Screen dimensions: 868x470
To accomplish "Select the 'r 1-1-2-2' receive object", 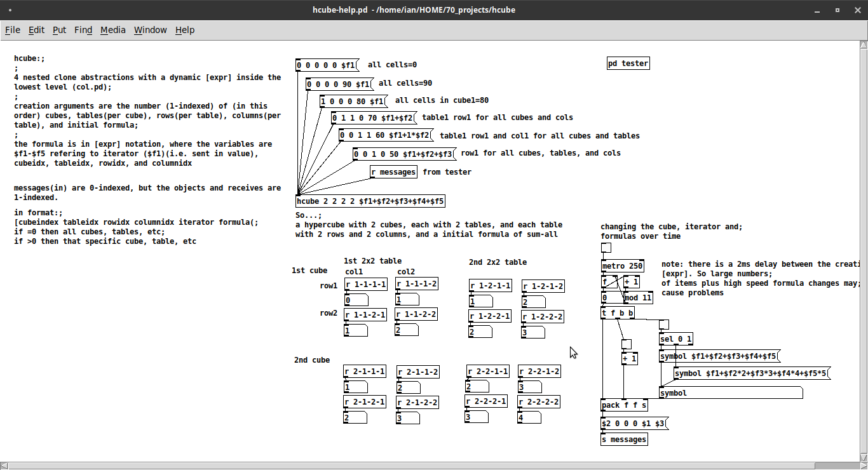I will click(x=417, y=314).
